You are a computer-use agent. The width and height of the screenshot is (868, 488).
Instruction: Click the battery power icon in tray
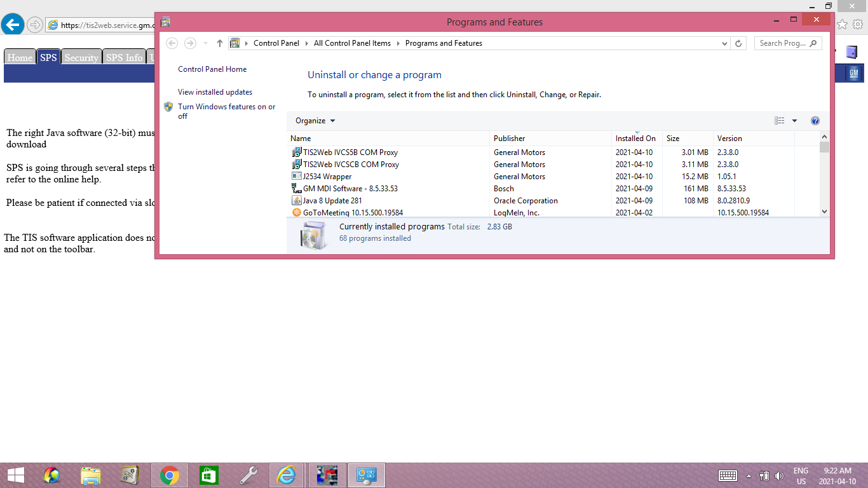[x=764, y=476]
